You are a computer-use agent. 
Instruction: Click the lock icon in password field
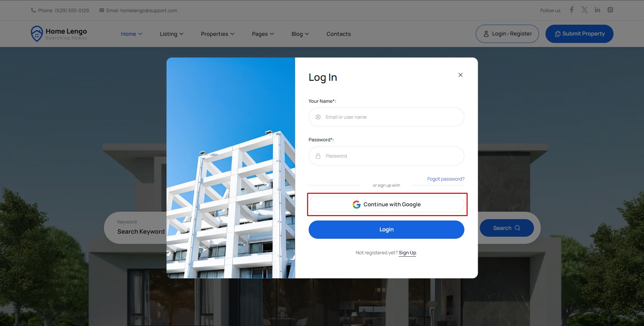click(318, 156)
